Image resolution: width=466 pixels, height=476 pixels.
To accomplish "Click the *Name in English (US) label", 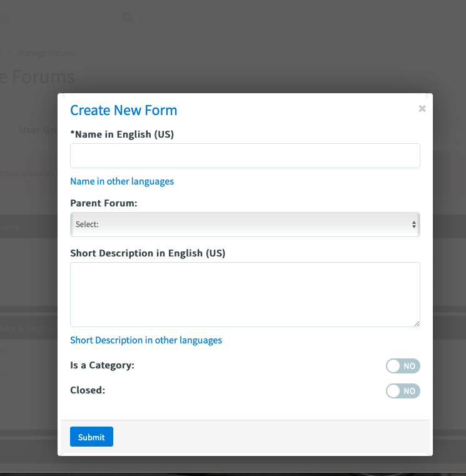I will (122, 134).
